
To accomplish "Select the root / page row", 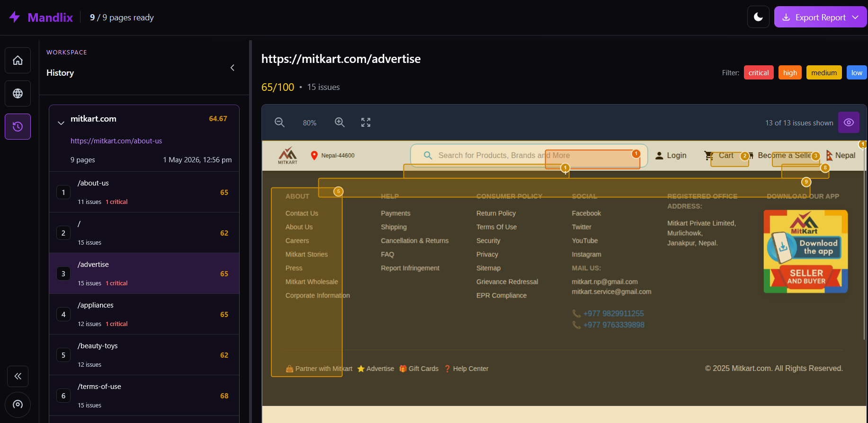I will [144, 233].
